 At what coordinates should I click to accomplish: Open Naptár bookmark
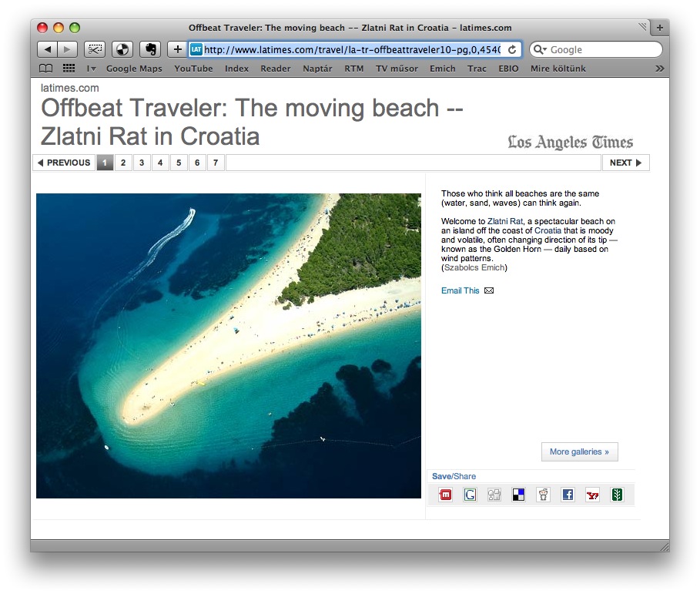click(317, 69)
